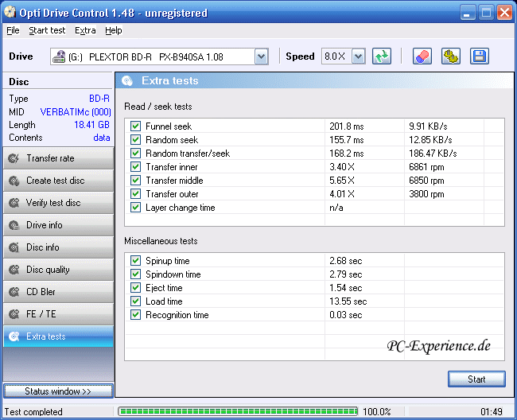Go to the FE / TE panel

57,314
